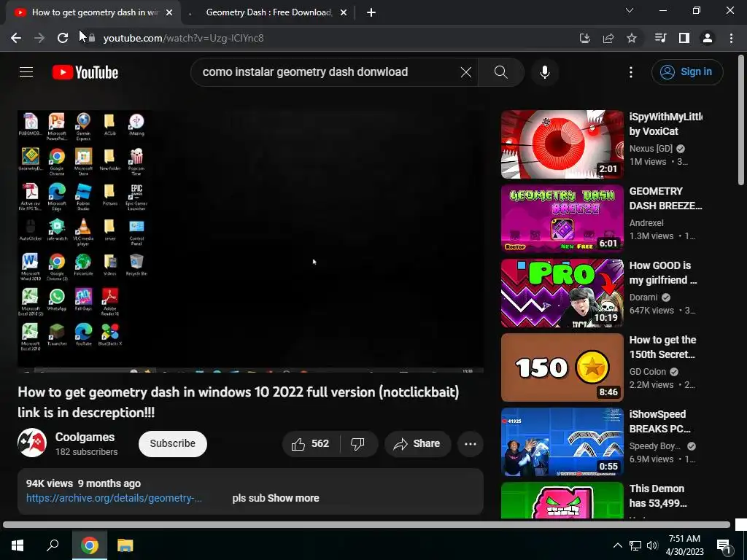Open the YouTube hamburger guide menu

(x=26, y=72)
